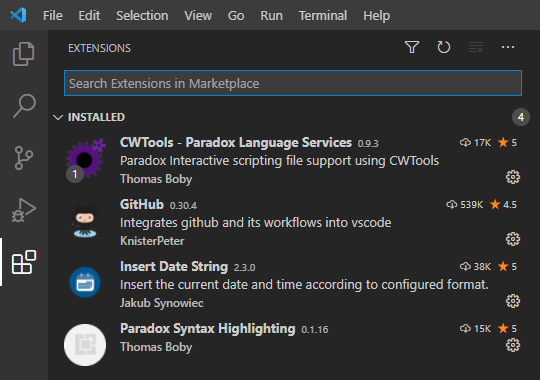This screenshot has width=540, height=380.
Task: Clear extensions search results icon
Action: pos(476,47)
